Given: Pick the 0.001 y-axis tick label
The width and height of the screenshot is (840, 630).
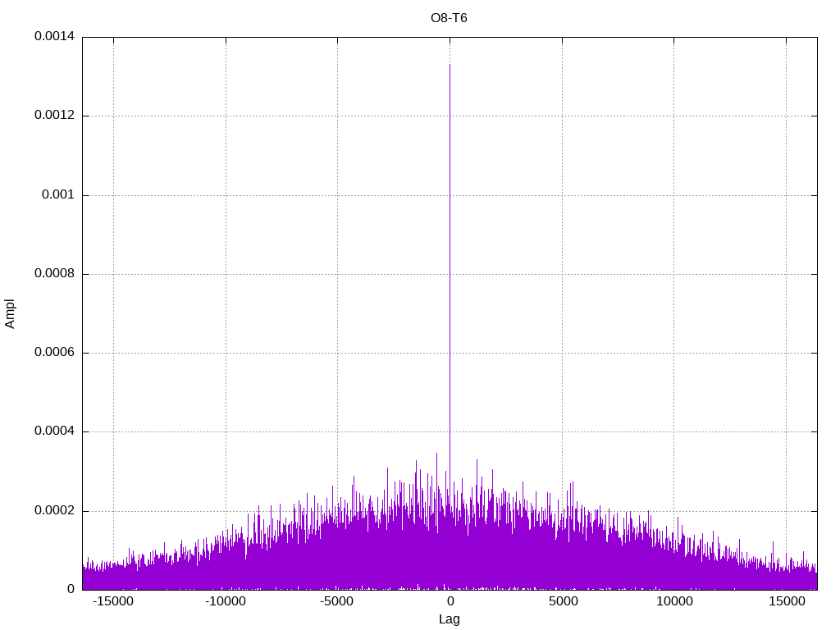Looking at the screenshot, I should (x=57, y=195).
